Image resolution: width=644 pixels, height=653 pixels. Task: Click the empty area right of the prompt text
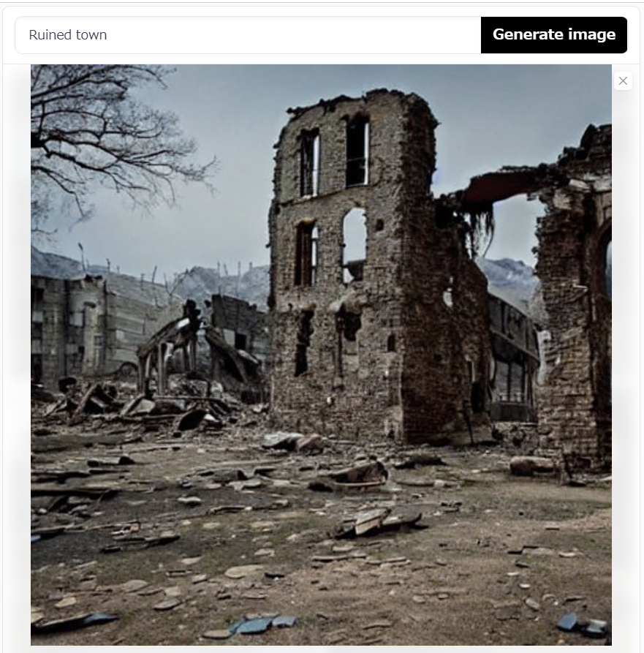pos(292,35)
